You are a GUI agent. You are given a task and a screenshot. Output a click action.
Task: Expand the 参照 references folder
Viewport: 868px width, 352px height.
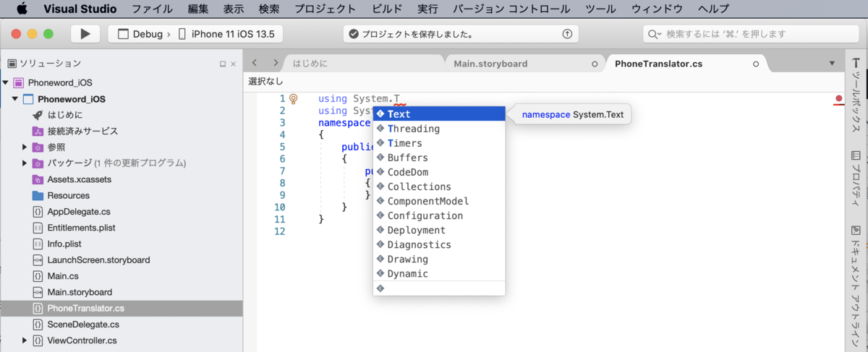[x=25, y=147]
